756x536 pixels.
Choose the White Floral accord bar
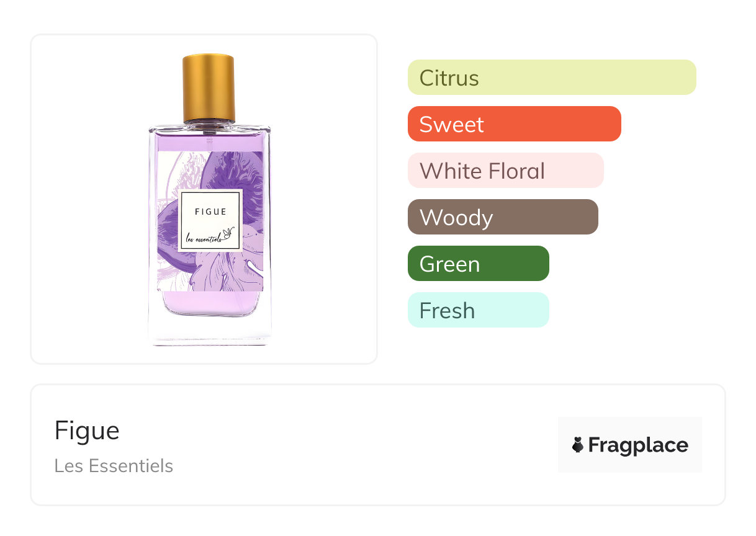pyautogui.click(x=505, y=171)
